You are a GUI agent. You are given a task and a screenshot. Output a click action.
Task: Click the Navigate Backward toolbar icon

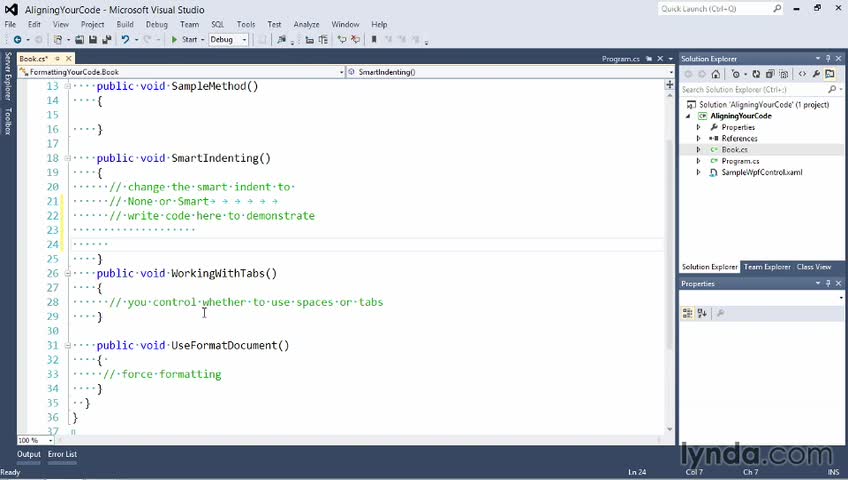point(17,39)
